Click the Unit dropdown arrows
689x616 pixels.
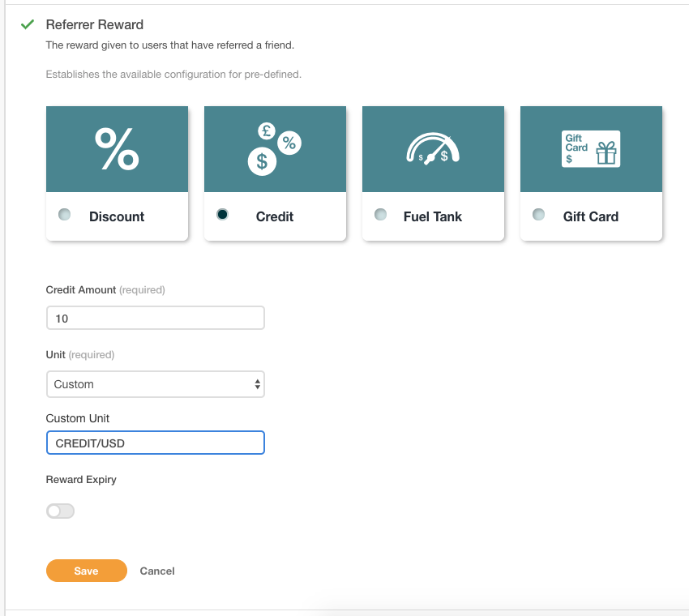pos(258,384)
